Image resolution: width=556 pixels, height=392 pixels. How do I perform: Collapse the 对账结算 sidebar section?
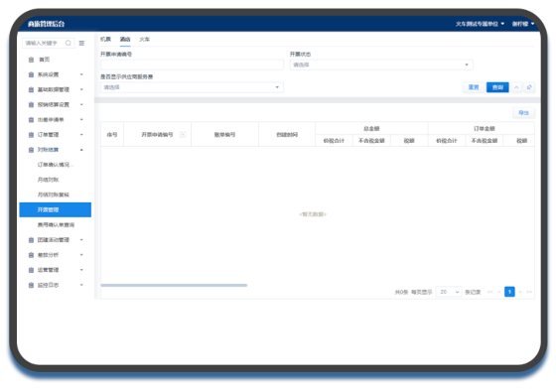[x=56, y=150]
